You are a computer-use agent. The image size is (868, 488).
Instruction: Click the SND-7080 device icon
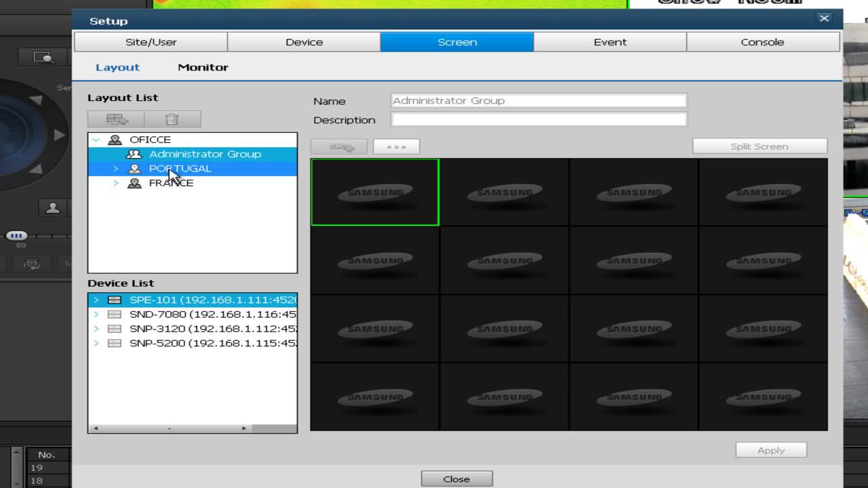tap(115, 314)
